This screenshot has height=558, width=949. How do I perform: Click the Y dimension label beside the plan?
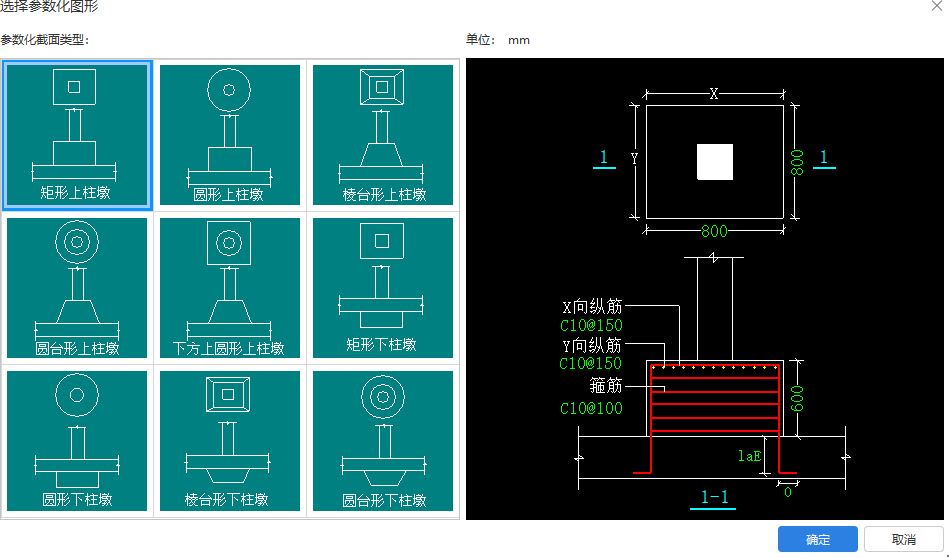tap(634, 159)
